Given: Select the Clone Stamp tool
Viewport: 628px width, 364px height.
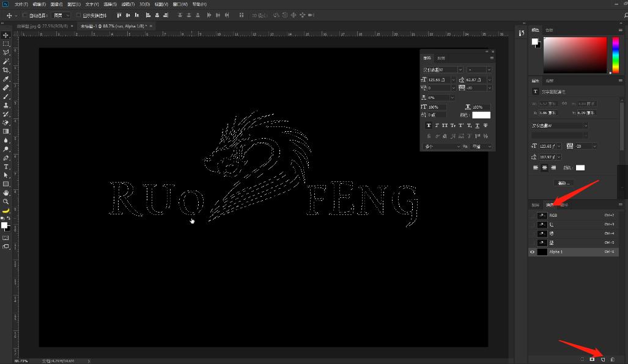Looking at the screenshot, I should (x=6, y=106).
